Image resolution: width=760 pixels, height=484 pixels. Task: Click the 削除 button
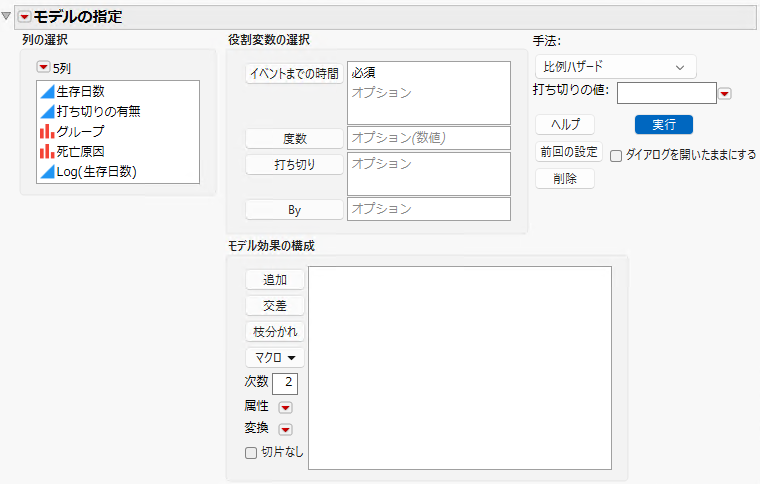click(565, 179)
